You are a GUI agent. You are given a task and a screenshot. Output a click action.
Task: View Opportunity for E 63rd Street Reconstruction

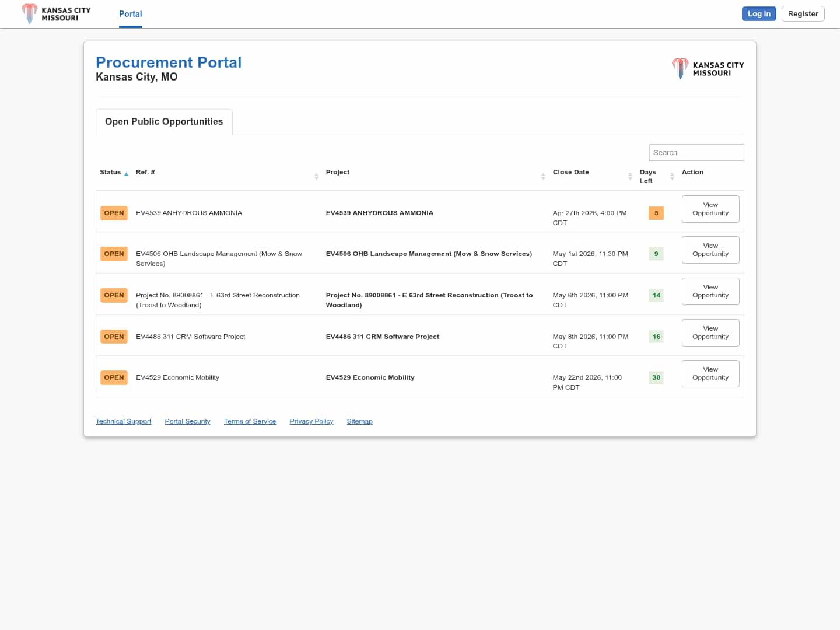click(710, 291)
